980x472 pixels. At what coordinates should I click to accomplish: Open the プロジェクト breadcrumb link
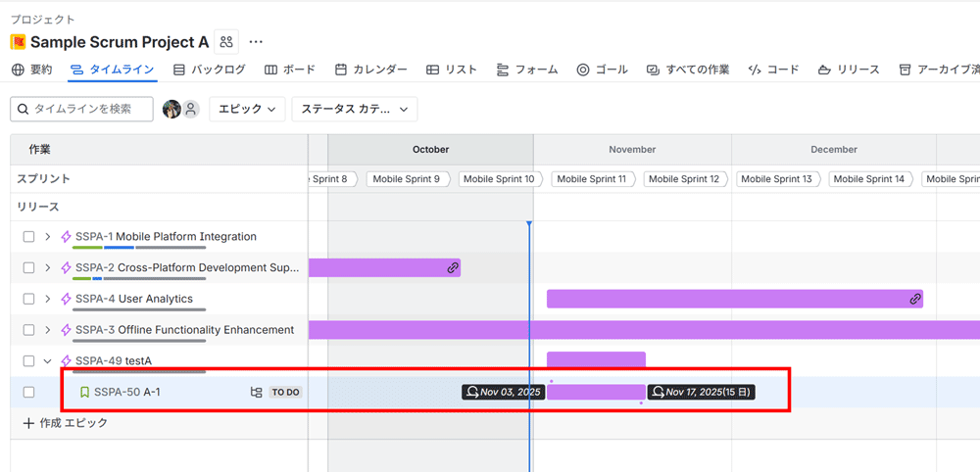click(x=42, y=20)
